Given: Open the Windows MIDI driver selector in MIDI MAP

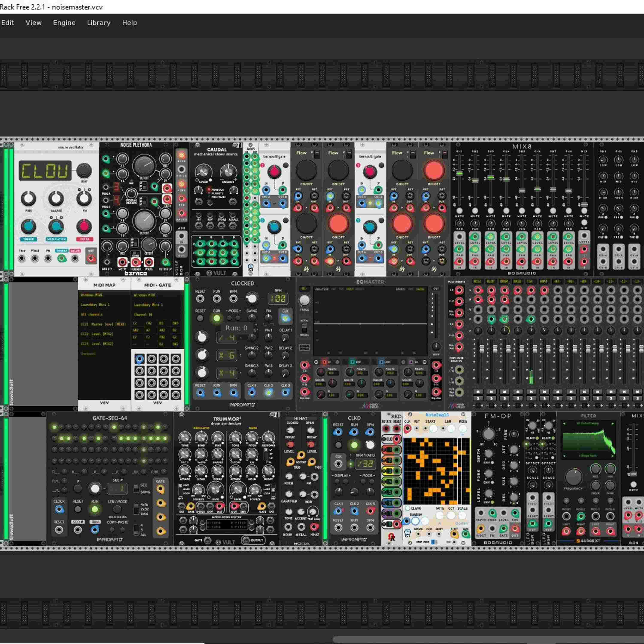Looking at the screenshot, I should point(91,295).
